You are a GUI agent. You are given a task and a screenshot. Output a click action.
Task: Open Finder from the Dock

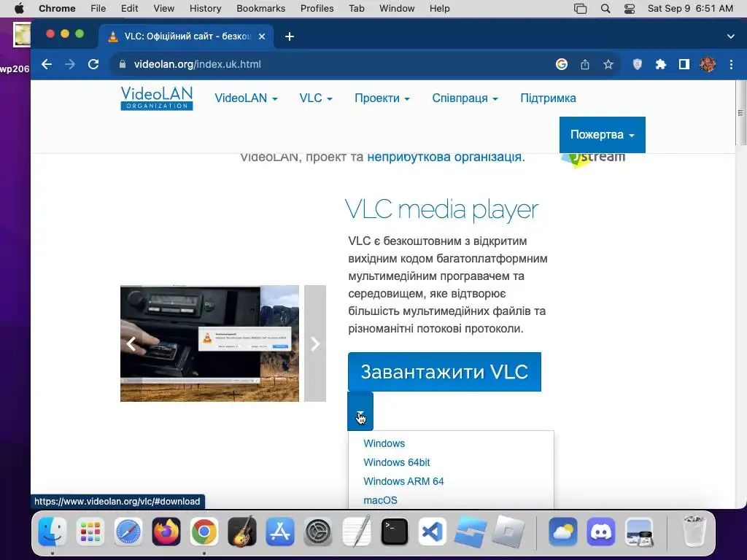53,532
